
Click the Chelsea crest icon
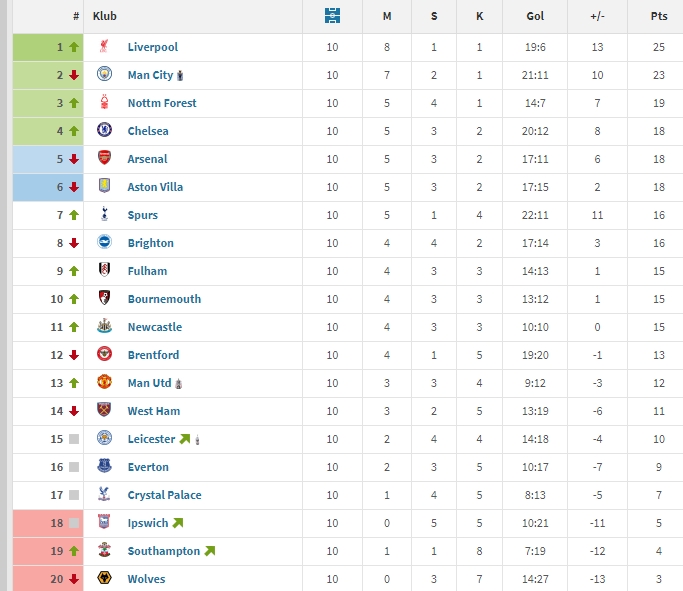(104, 130)
